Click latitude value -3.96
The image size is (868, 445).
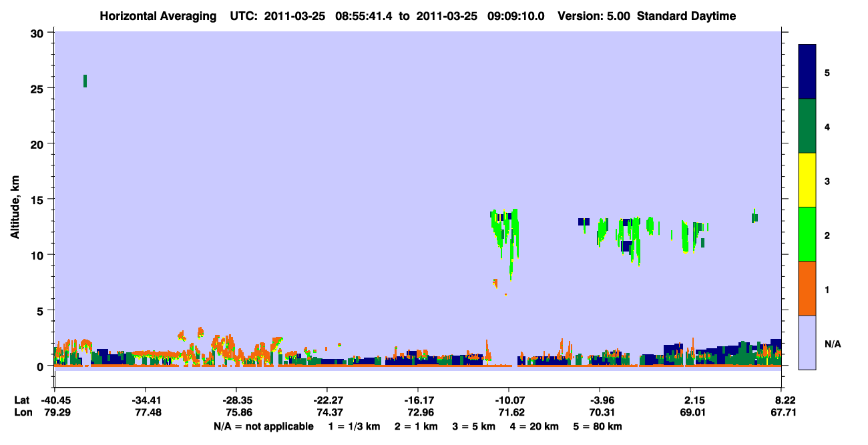[600, 400]
